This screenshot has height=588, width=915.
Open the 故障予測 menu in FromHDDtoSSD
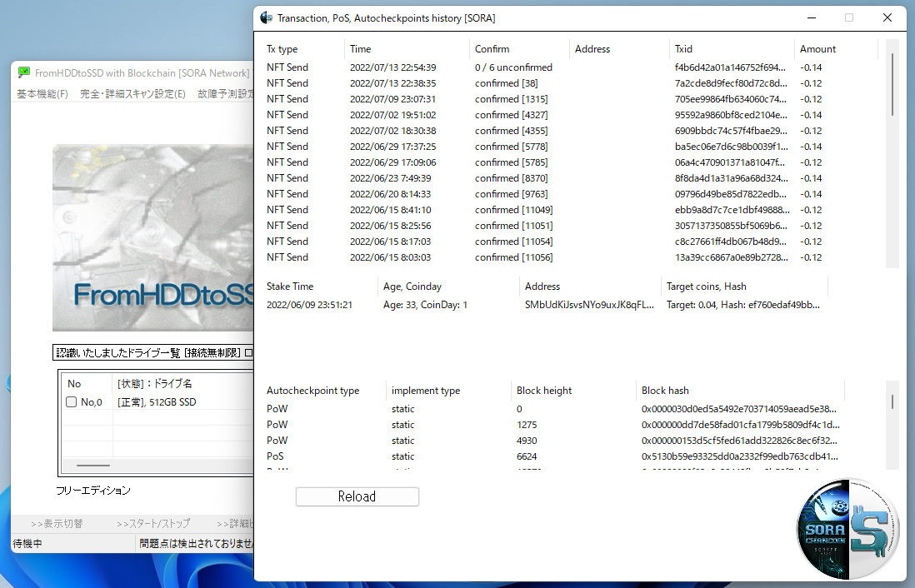coord(225,94)
